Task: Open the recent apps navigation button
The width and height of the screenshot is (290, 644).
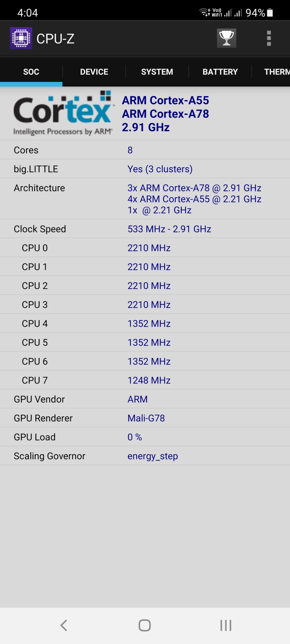Action: point(226,625)
